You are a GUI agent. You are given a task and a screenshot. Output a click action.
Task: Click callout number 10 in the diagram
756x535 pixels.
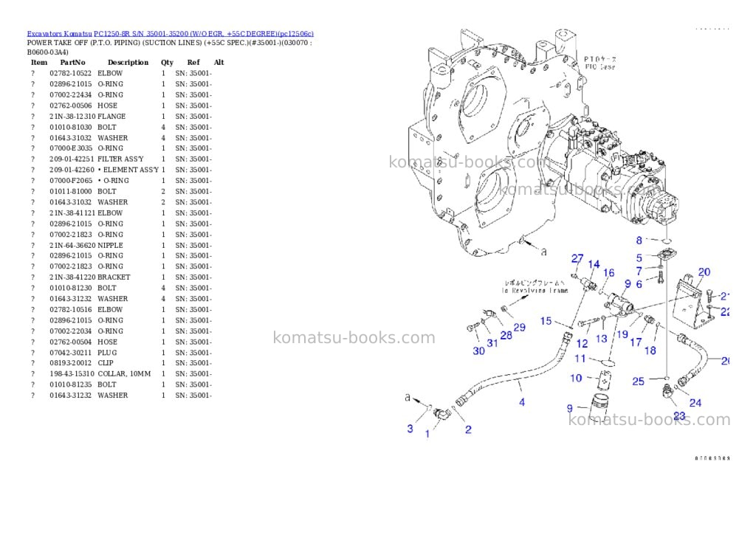(576, 379)
